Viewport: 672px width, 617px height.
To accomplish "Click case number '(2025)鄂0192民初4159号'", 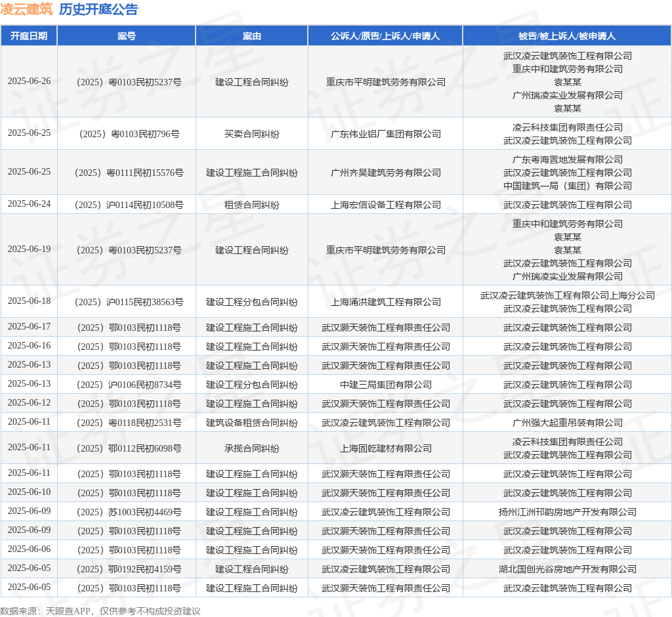I will 129,569.
